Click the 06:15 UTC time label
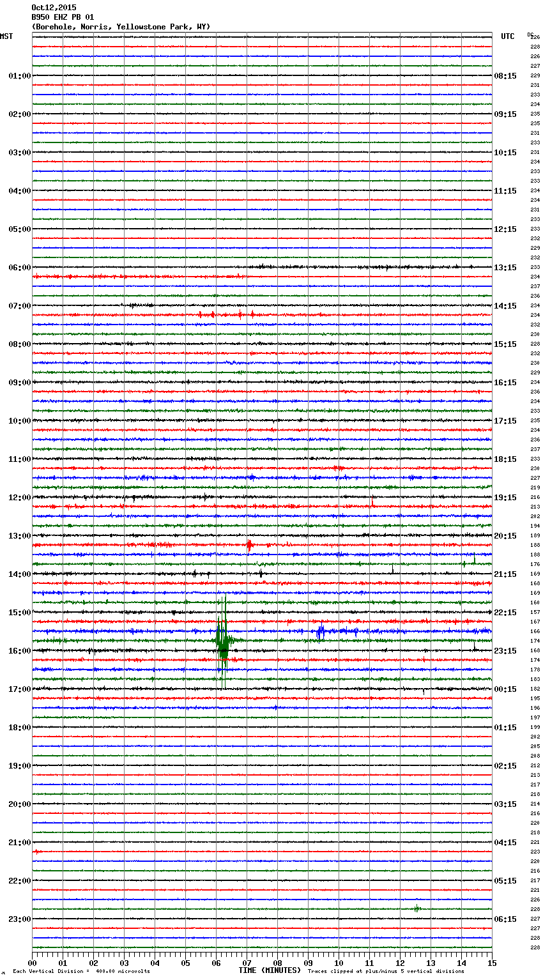Image resolution: width=543 pixels, height=980 pixels. click(505, 919)
